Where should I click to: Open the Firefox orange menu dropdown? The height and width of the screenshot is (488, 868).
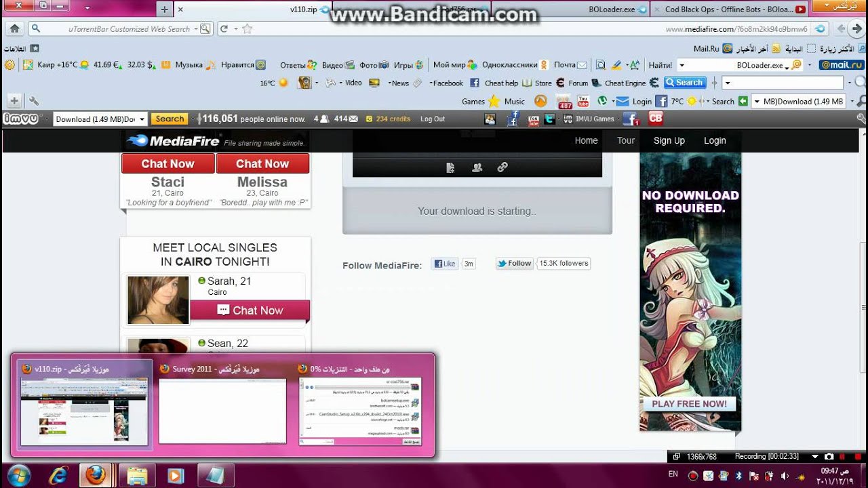click(839, 6)
